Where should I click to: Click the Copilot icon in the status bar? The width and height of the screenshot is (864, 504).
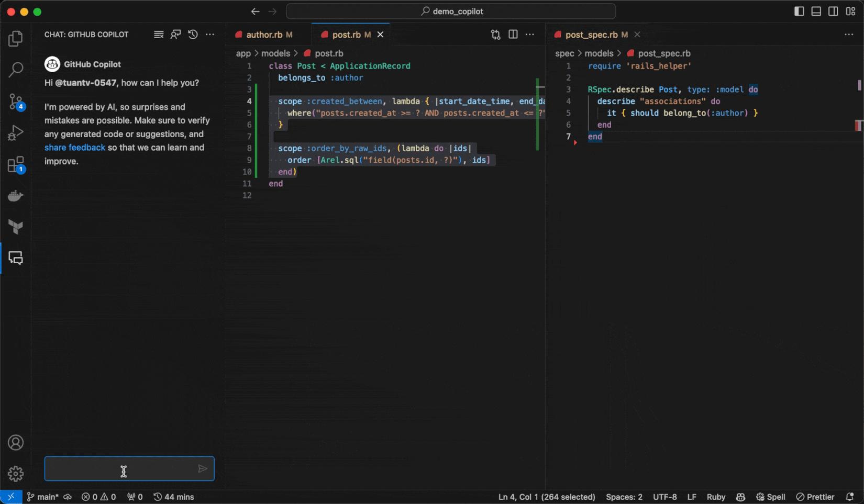740,497
